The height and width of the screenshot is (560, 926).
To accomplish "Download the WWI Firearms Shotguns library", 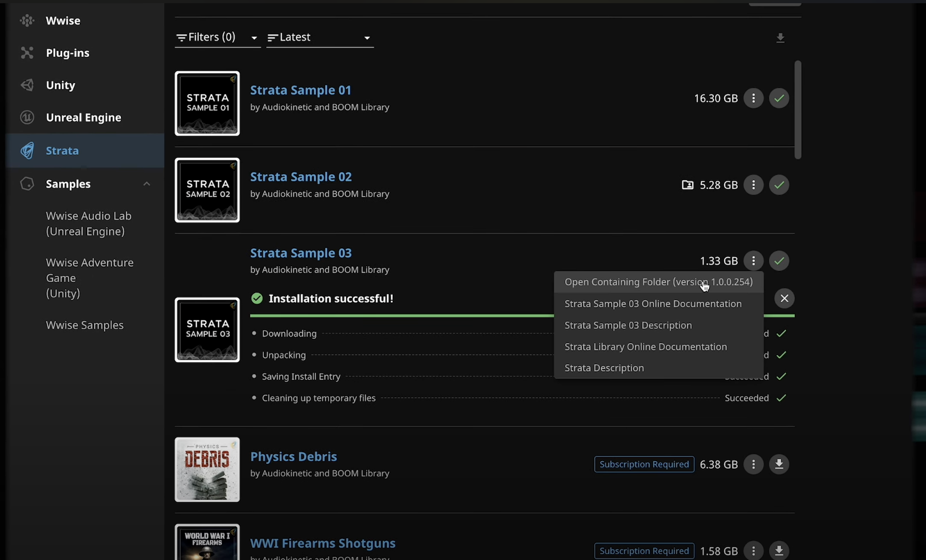I will (x=779, y=551).
